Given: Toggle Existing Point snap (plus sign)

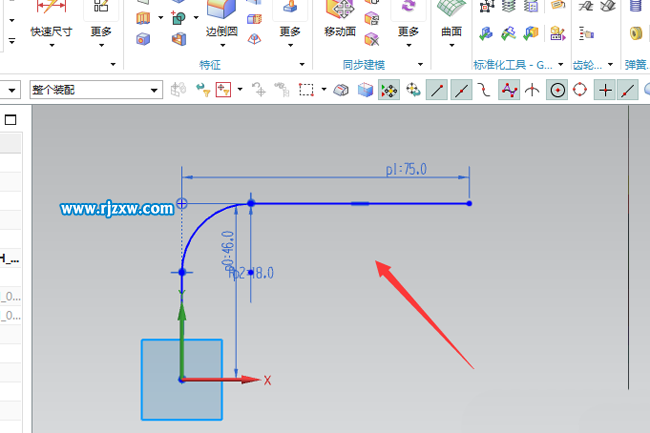Looking at the screenshot, I should pos(605,90).
